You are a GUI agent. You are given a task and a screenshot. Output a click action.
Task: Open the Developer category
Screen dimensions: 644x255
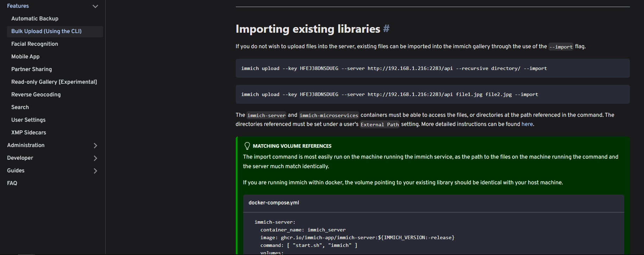20,158
